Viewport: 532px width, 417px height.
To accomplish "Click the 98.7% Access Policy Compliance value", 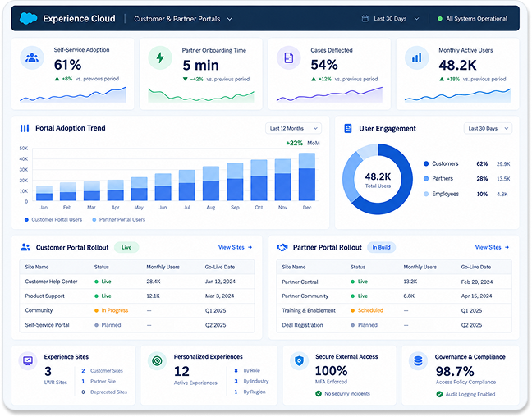I will pyautogui.click(x=455, y=371).
